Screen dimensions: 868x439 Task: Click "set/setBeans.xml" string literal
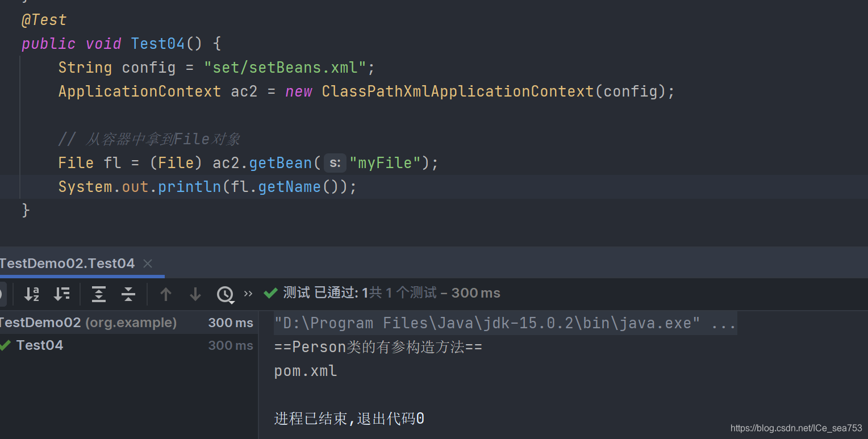[x=285, y=68]
